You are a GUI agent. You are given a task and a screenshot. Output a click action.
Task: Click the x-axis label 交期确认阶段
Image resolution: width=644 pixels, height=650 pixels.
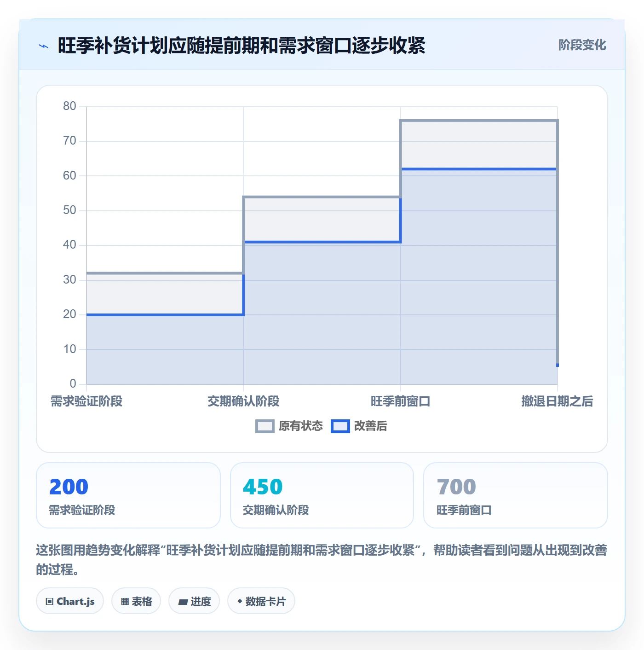[243, 401]
